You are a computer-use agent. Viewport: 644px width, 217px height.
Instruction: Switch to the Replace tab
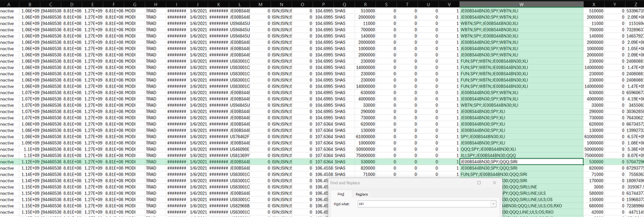(x=362, y=193)
